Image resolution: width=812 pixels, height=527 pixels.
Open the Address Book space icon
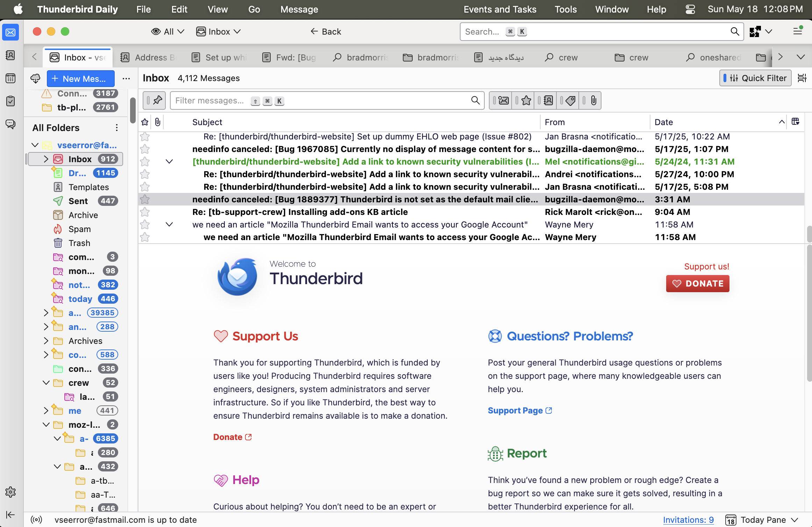point(10,55)
